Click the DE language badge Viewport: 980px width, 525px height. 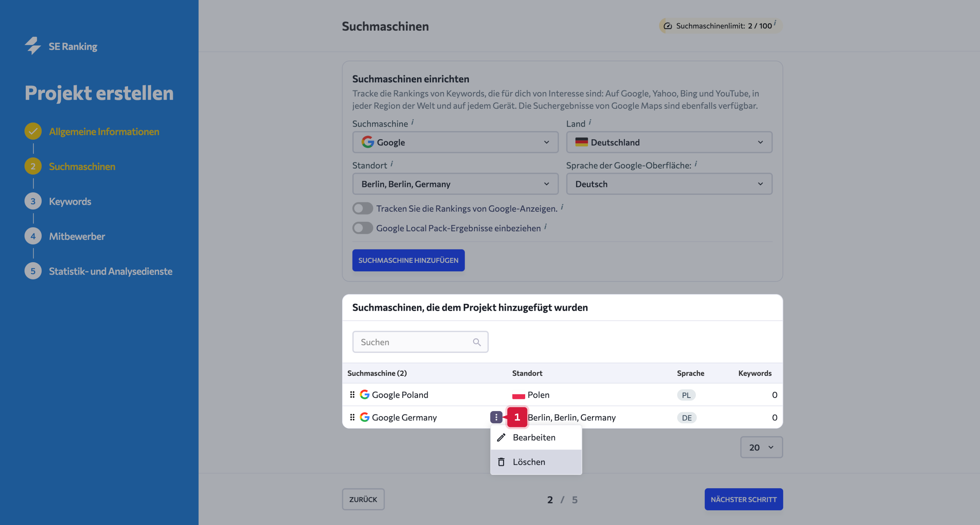coord(687,418)
